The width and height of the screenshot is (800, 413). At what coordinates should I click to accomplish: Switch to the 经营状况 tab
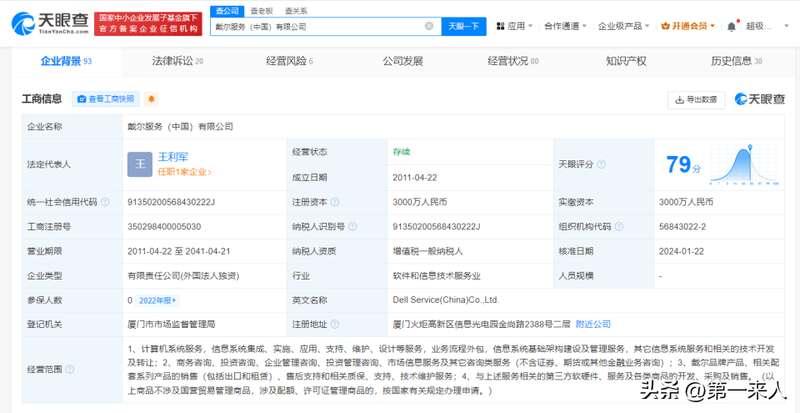point(513,61)
